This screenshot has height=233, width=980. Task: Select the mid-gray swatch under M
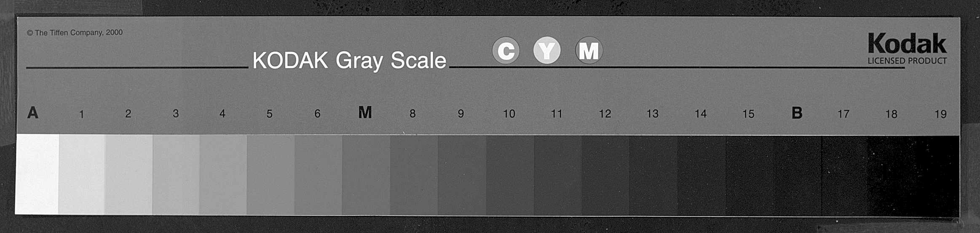coord(366,175)
